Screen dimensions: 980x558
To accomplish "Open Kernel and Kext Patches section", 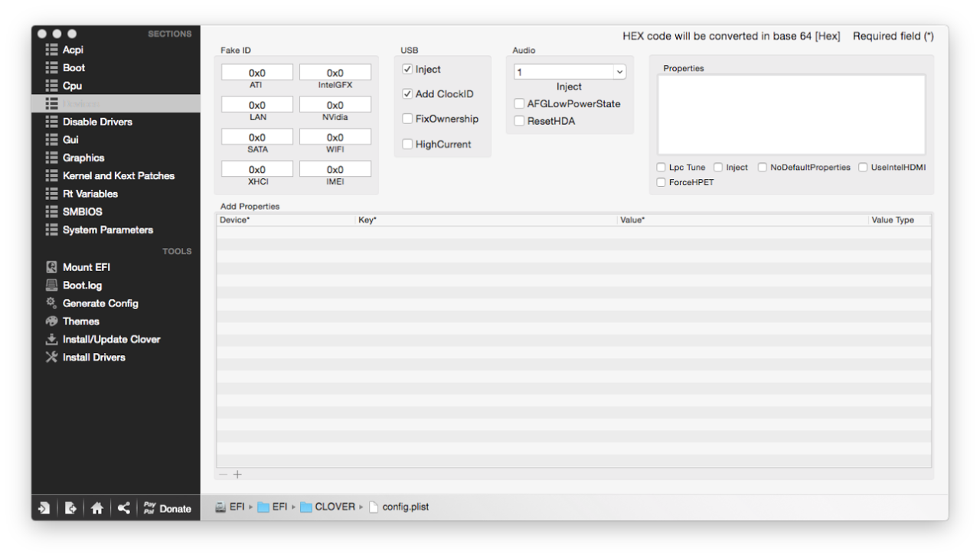I will point(116,175).
